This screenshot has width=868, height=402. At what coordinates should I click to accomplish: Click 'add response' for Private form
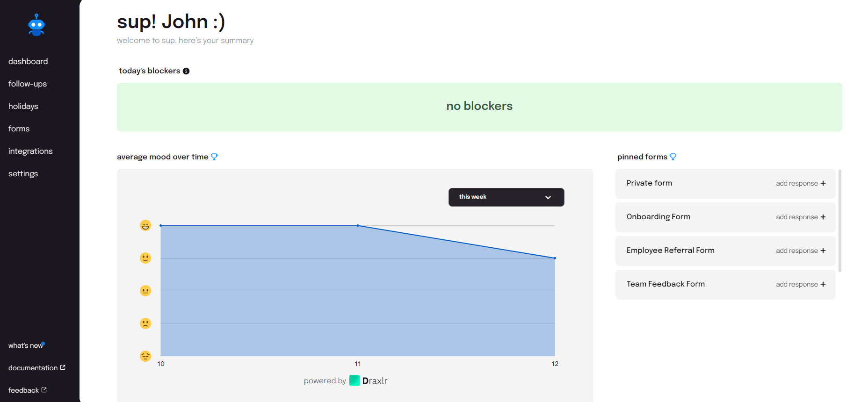coord(797,183)
